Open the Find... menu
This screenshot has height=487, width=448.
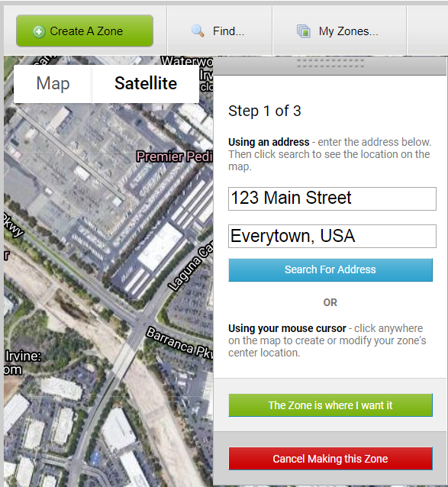pos(220,31)
